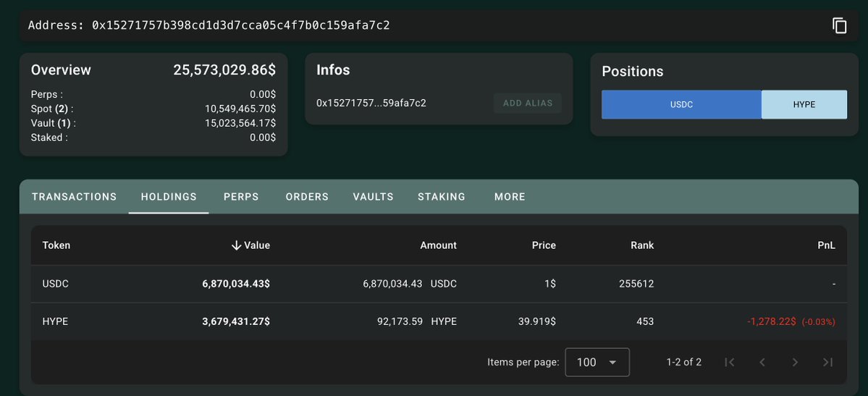The width and height of the screenshot is (868, 396).
Task: View the VAULTS tab
Action: 373,197
